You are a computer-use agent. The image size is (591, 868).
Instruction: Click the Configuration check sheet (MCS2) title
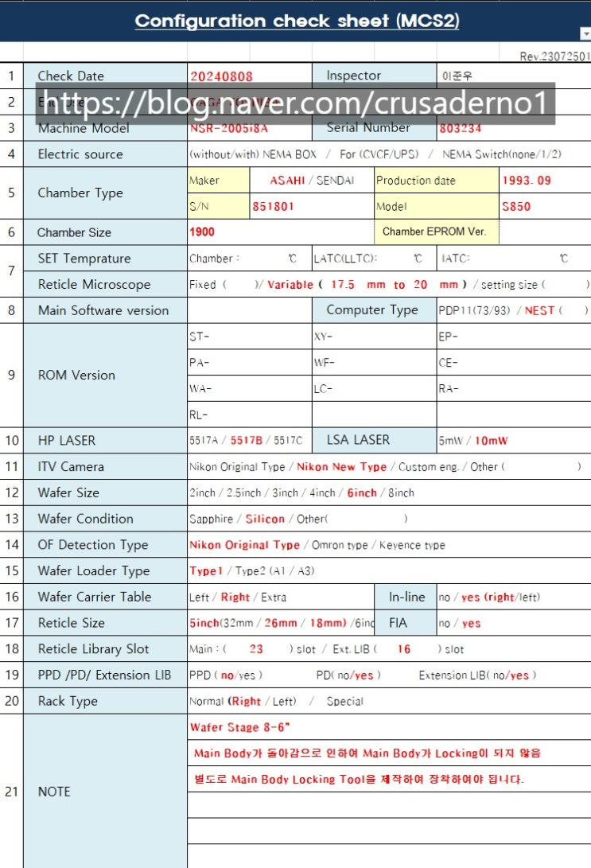[x=297, y=21]
